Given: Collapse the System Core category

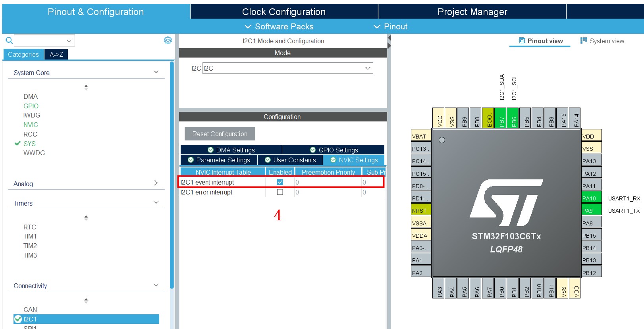Looking at the screenshot, I should [x=156, y=72].
